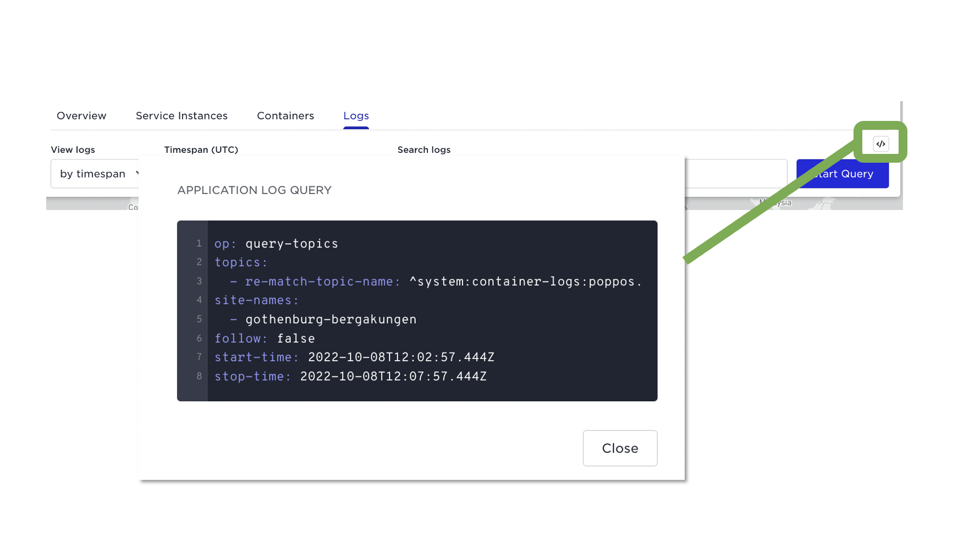
Task: Click the Start Query button
Action: coord(843,174)
